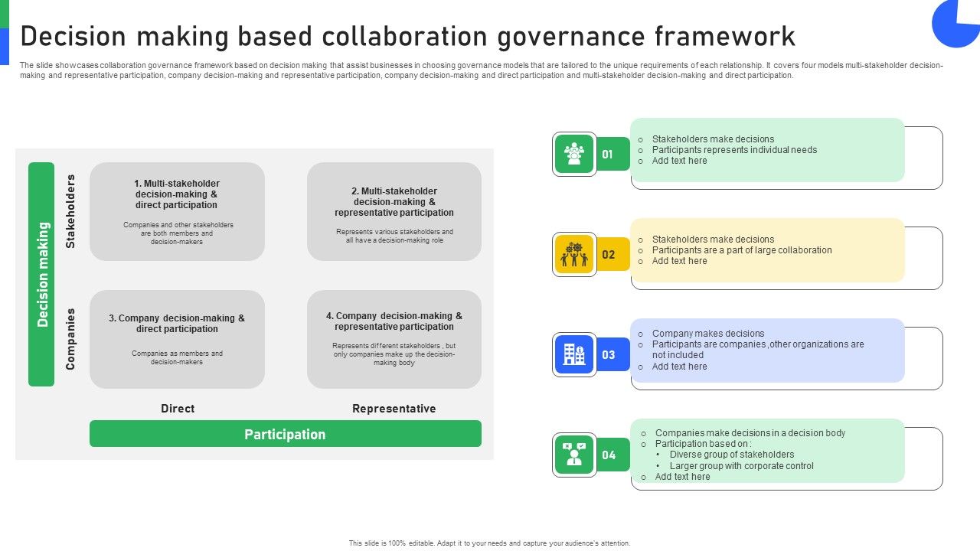Select the green decision body person icon

(x=574, y=455)
